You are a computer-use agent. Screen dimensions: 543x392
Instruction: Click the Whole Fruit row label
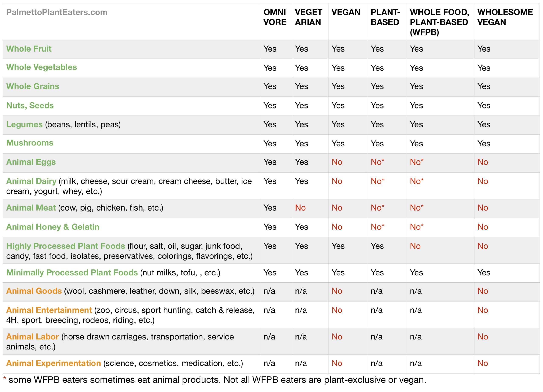pyautogui.click(x=29, y=49)
